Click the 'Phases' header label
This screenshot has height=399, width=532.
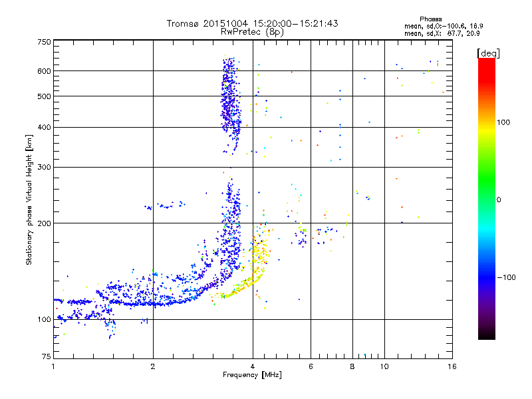(x=430, y=19)
